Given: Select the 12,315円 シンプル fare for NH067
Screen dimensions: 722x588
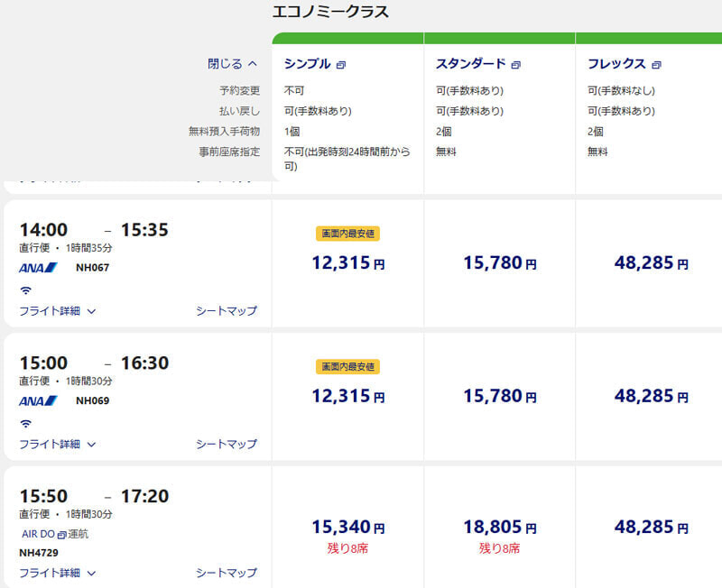Looking at the screenshot, I should 347,263.
